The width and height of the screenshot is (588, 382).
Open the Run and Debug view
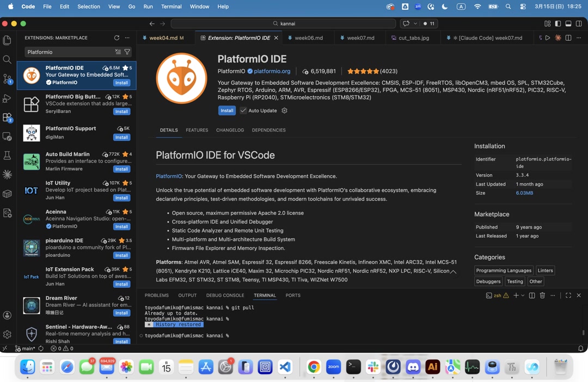7,98
